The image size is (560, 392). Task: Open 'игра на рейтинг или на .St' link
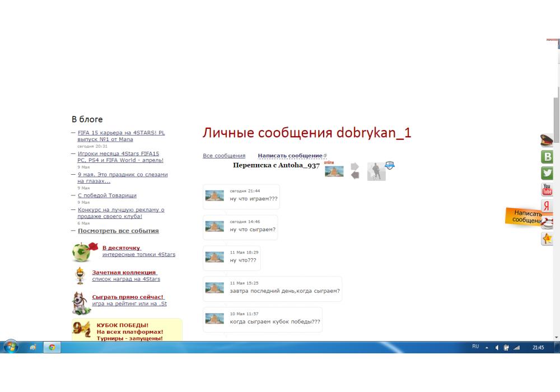pyautogui.click(x=129, y=304)
